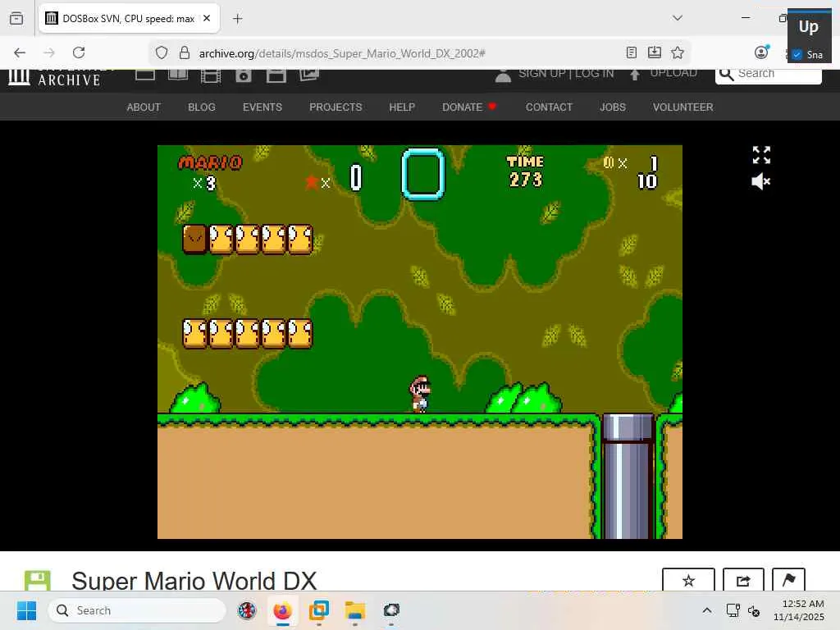Reload the current page
The width and height of the screenshot is (840, 630).
point(79,52)
